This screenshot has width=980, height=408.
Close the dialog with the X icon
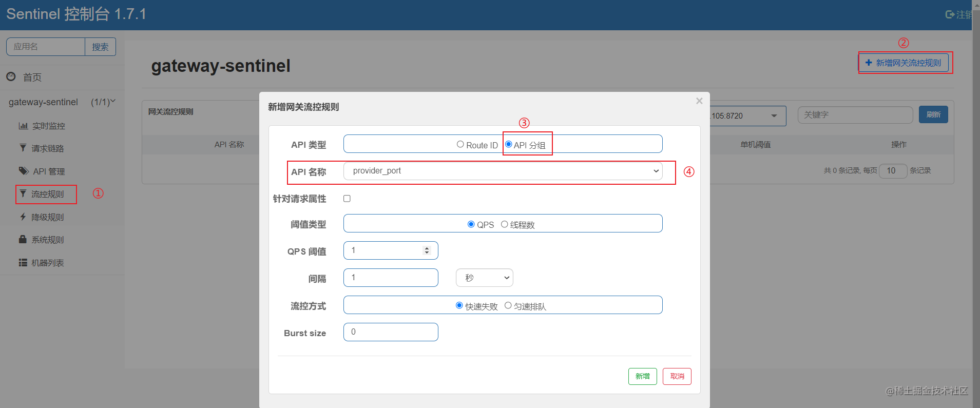click(x=699, y=101)
